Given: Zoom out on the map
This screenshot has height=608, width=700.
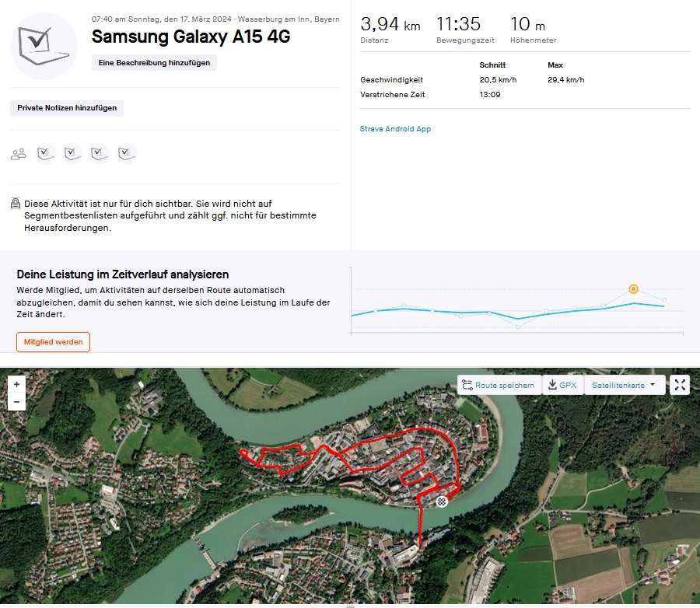Looking at the screenshot, I should click(17, 402).
